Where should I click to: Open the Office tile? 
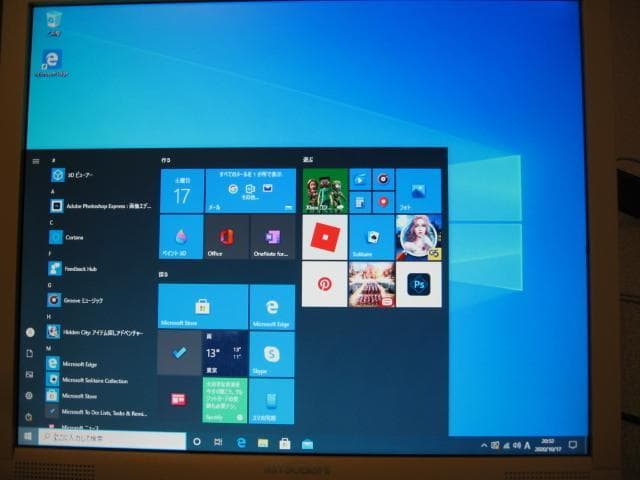[x=227, y=237]
